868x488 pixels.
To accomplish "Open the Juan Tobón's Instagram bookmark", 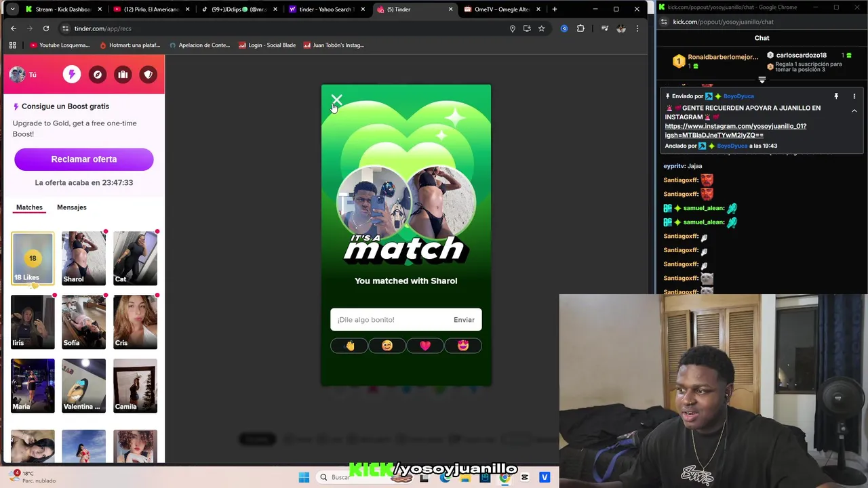I will (334, 45).
